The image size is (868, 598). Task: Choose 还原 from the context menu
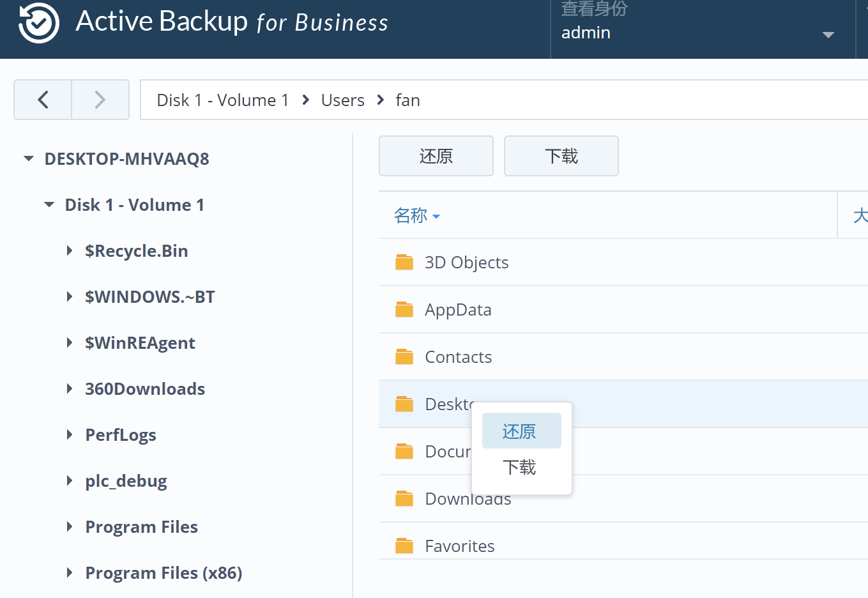(521, 431)
